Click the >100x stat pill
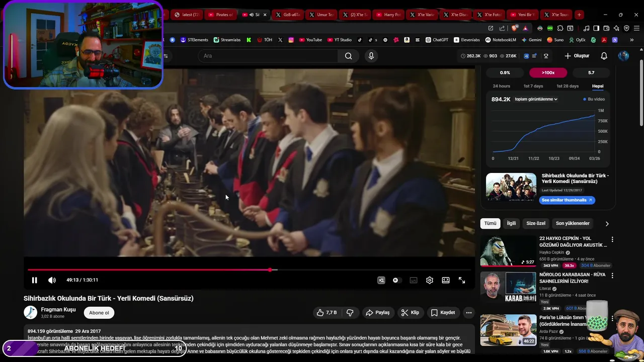 click(548, 72)
